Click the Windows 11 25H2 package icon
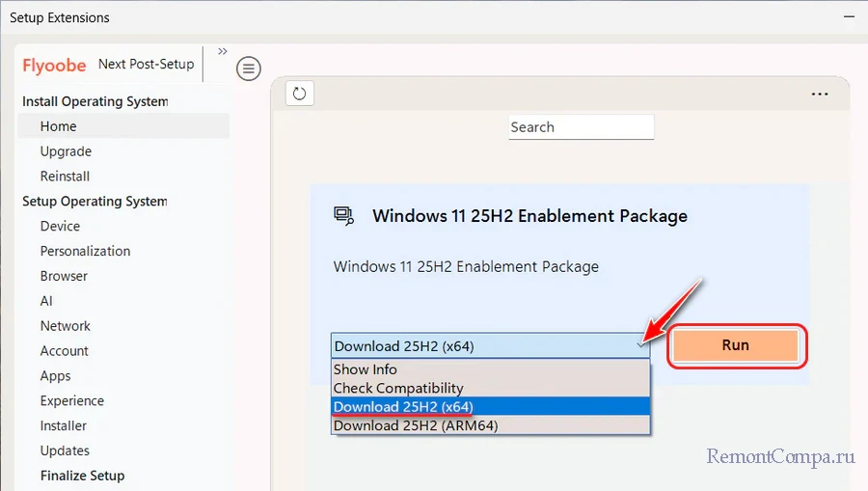This screenshot has height=491, width=868. click(x=343, y=215)
